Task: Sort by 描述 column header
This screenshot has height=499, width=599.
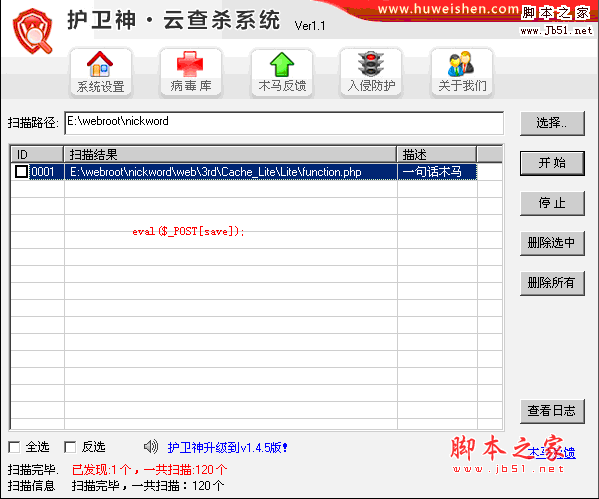Action: coord(437,154)
